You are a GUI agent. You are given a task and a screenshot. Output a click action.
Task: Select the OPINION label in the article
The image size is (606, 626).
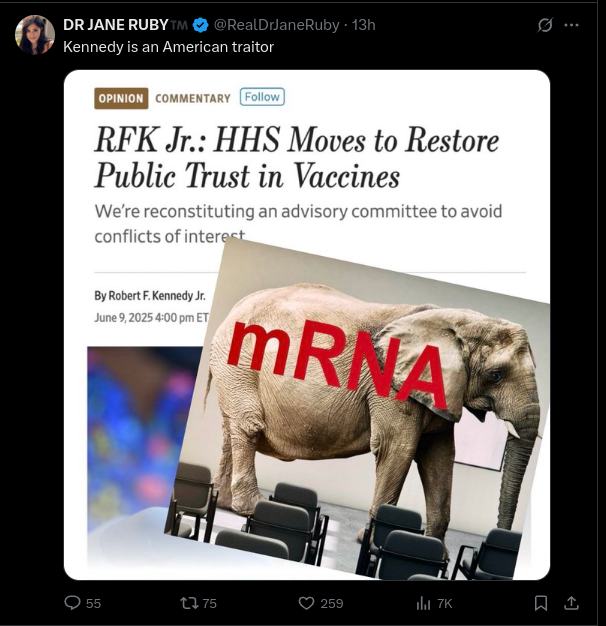pos(121,98)
